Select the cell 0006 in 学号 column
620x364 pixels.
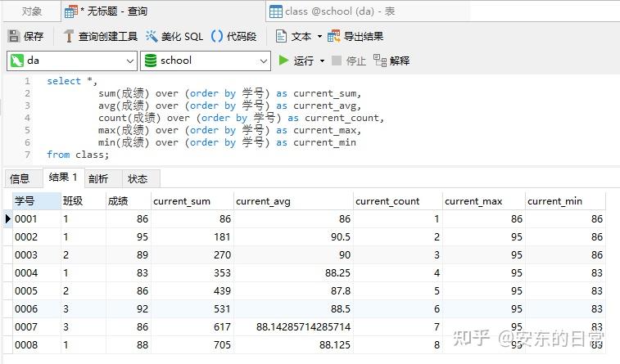[x=36, y=308]
